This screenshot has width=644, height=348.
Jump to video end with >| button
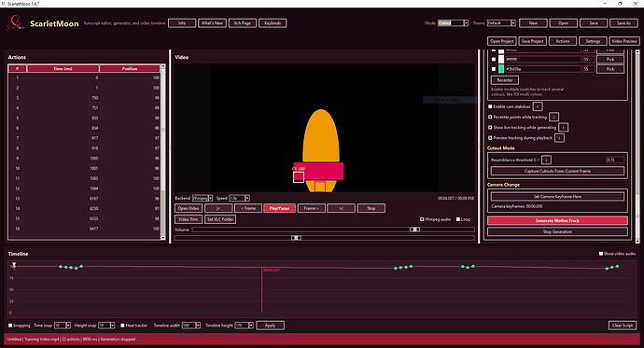pyautogui.click(x=341, y=208)
